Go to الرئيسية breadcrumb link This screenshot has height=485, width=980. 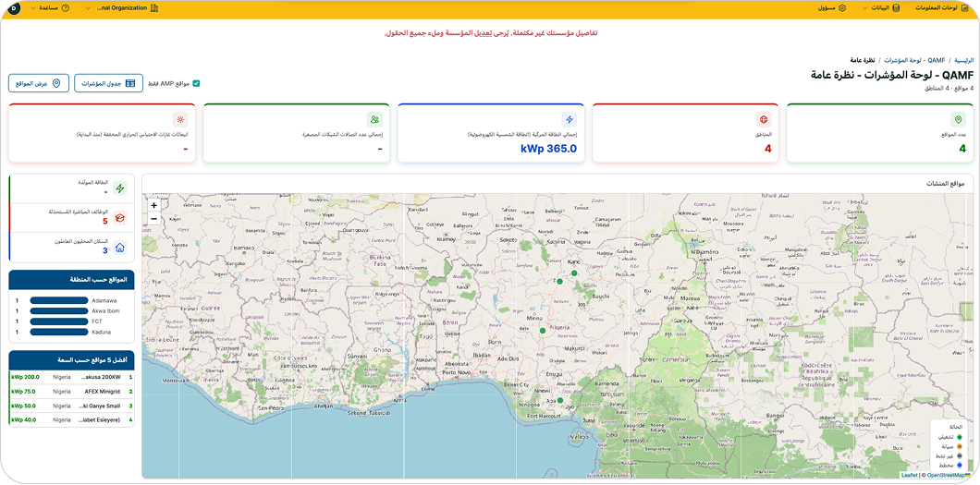[963, 60]
